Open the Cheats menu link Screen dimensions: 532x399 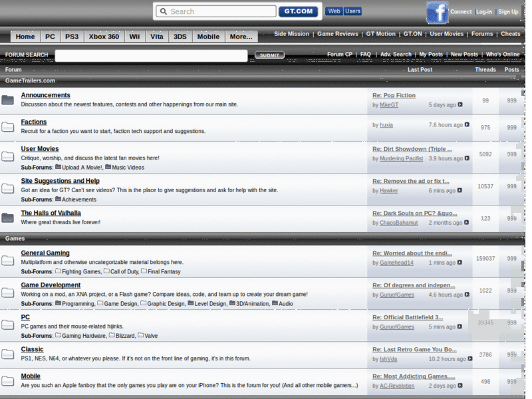(510, 34)
